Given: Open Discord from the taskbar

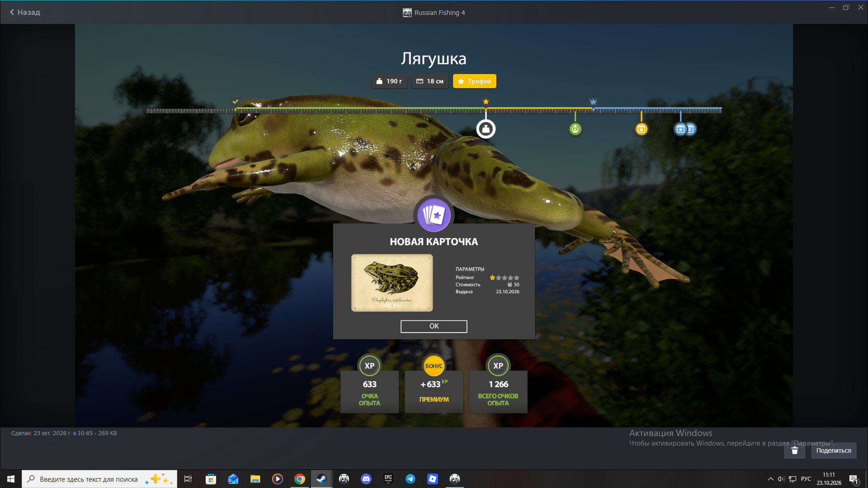Looking at the screenshot, I should pos(366,479).
